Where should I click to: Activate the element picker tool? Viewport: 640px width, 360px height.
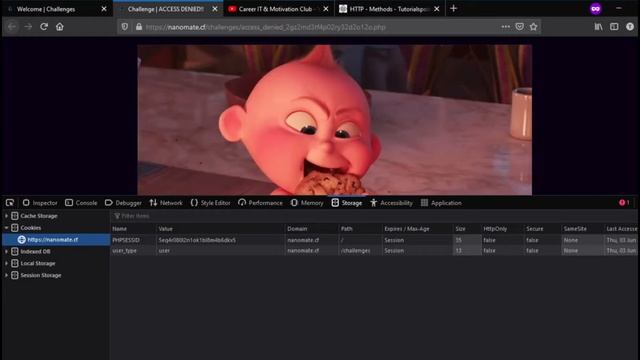pyautogui.click(x=10, y=203)
